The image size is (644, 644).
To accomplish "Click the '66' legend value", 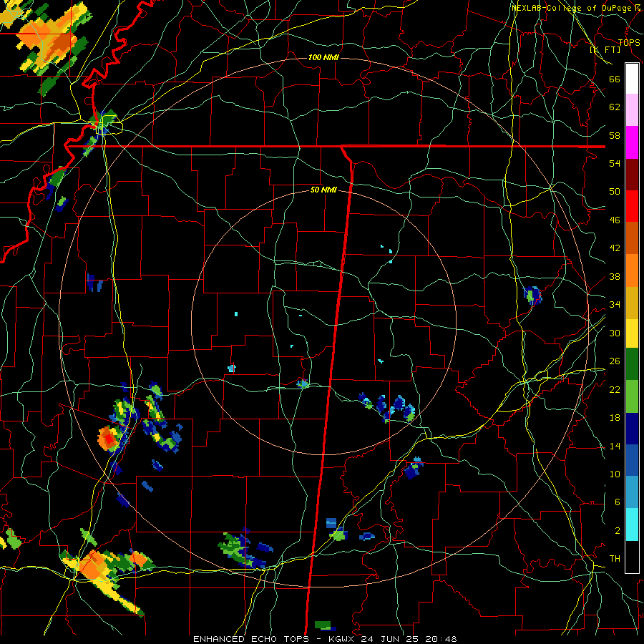I will [x=615, y=79].
